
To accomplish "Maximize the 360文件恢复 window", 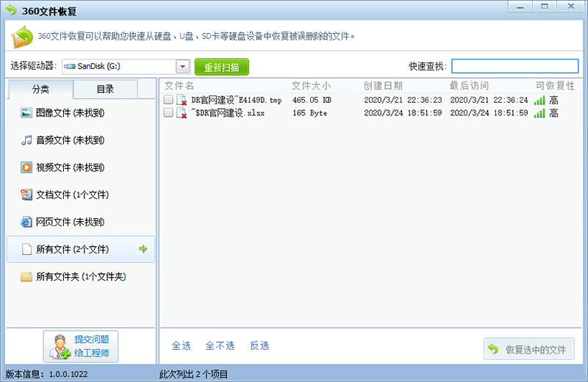I will pos(545,7).
